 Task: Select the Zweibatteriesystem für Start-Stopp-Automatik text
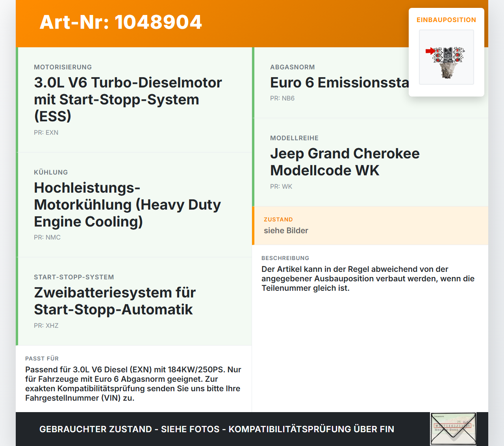point(115,301)
